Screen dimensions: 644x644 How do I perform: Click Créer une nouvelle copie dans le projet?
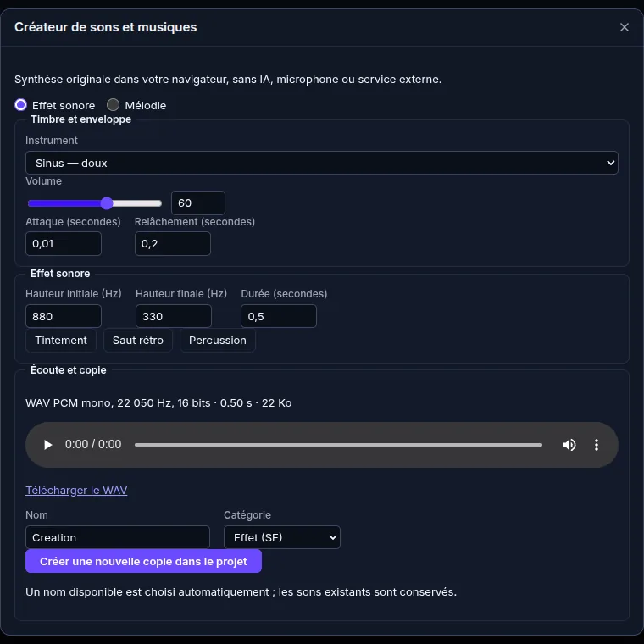143,561
